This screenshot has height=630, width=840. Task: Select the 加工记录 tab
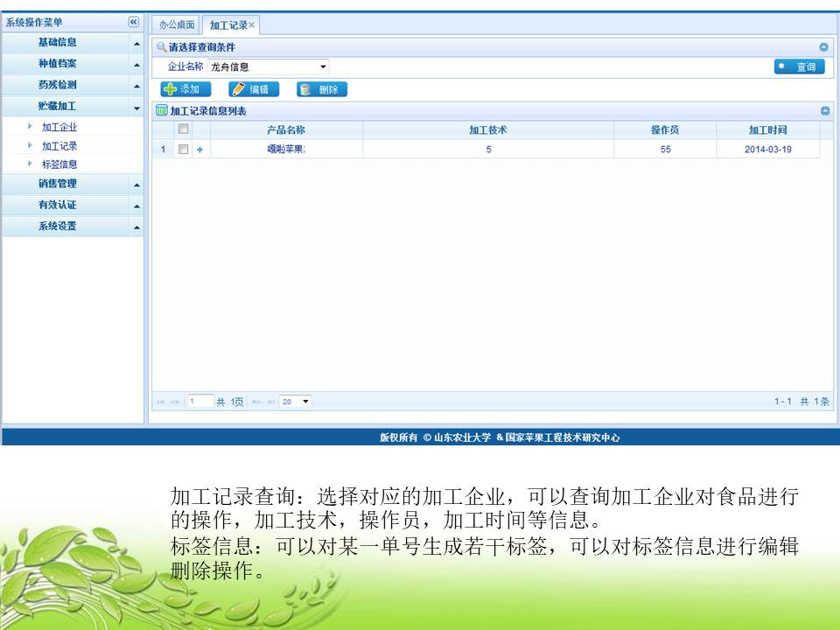coord(228,25)
